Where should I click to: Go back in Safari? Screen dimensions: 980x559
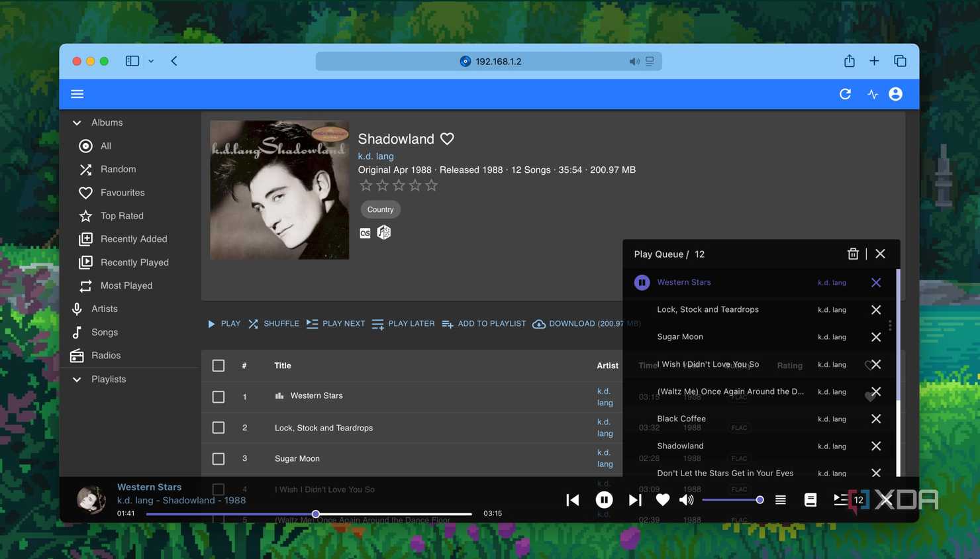(174, 61)
